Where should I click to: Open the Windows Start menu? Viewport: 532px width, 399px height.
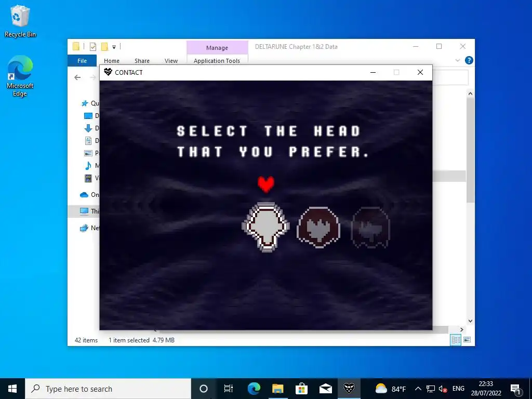coord(12,389)
